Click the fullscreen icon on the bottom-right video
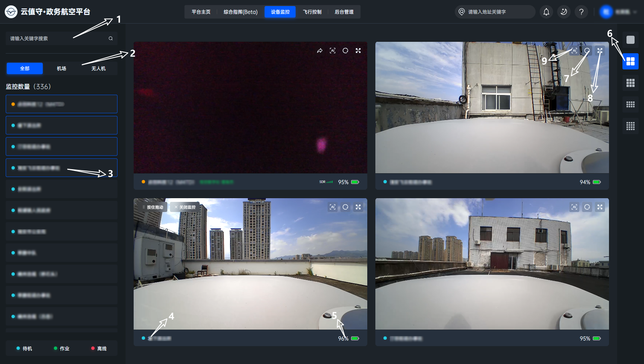The width and height of the screenshot is (644, 364). 600,207
